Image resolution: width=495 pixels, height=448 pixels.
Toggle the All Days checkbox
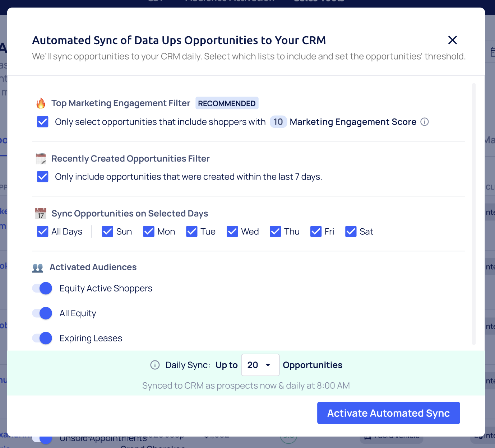click(x=43, y=232)
